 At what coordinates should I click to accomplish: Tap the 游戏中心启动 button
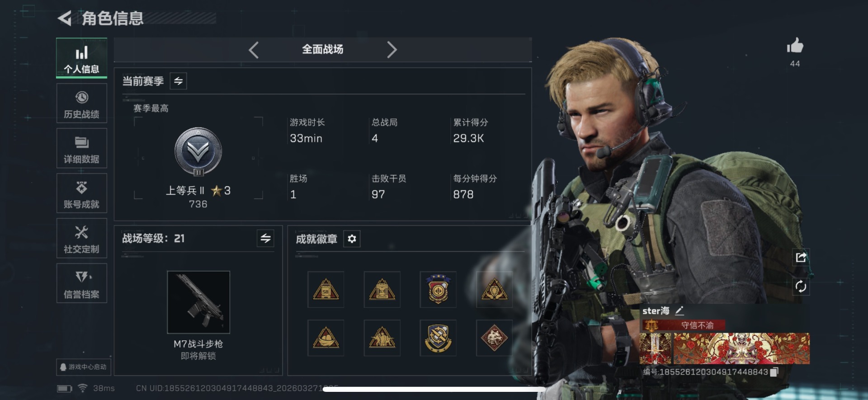[x=84, y=367]
